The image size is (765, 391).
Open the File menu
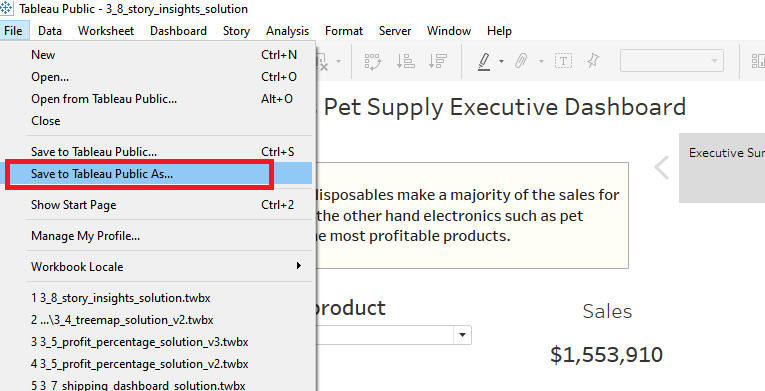tap(13, 31)
